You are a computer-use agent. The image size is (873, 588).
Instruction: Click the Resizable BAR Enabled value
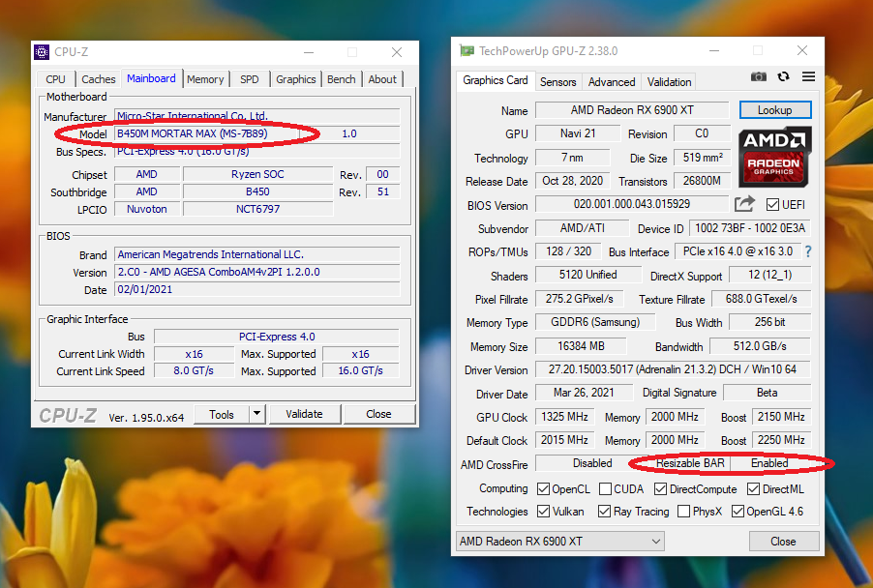pos(770,463)
